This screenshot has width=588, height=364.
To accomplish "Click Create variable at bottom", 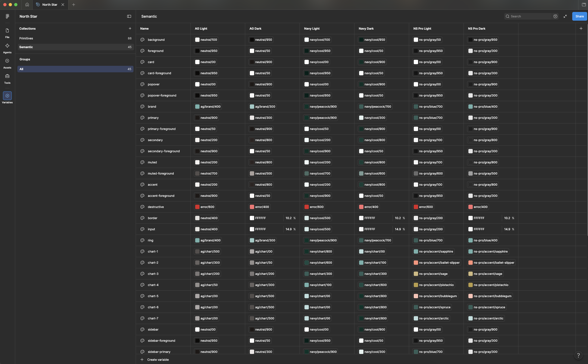I will (158, 360).
